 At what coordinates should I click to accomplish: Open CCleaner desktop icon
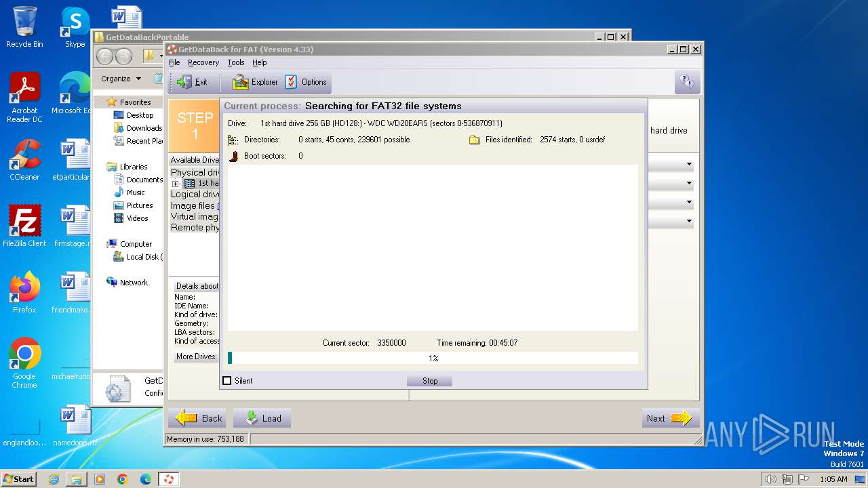pyautogui.click(x=24, y=160)
